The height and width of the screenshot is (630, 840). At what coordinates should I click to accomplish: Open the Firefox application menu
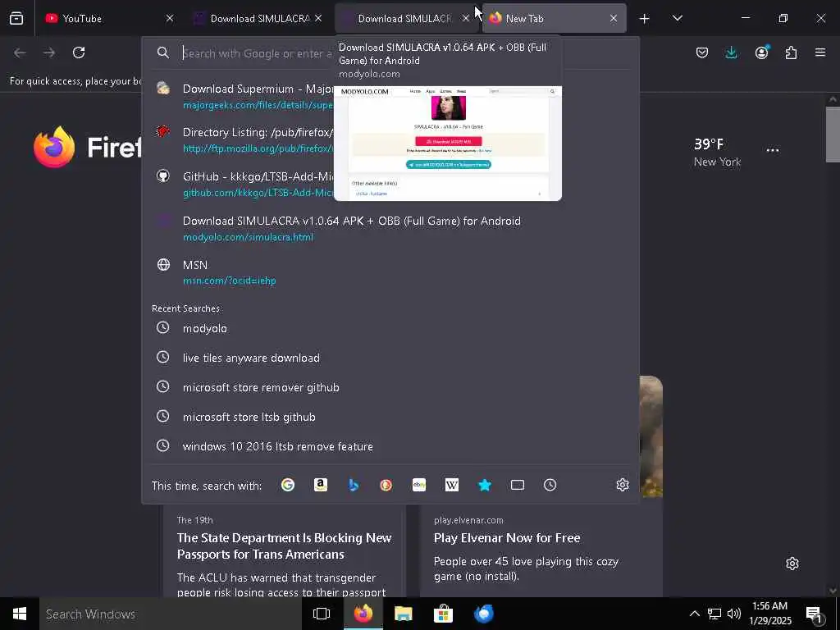pos(820,52)
